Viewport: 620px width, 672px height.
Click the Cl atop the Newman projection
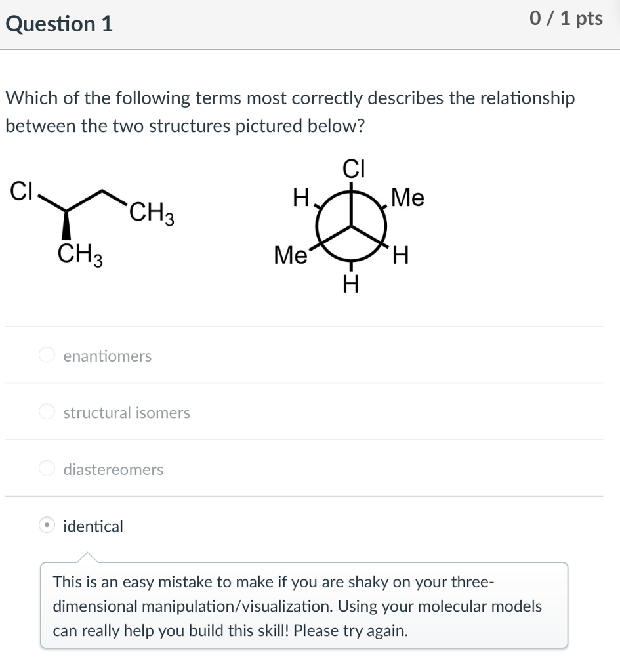[x=354, y=169]
